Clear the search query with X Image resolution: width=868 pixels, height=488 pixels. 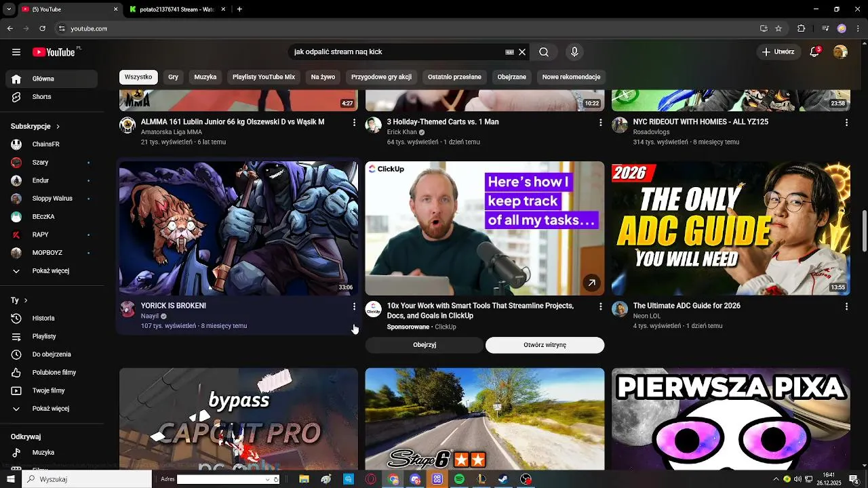[x=522, y=52]
